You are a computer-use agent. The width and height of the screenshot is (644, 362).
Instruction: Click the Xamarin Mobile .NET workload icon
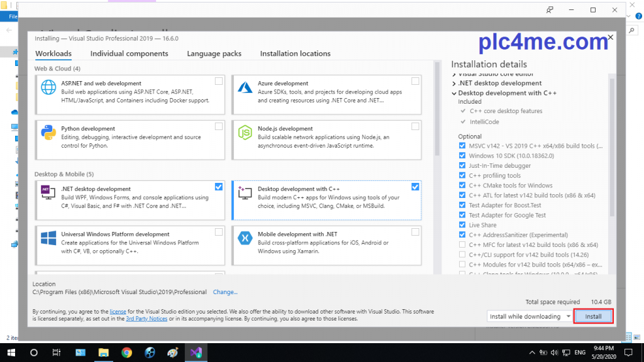(245, 238)
